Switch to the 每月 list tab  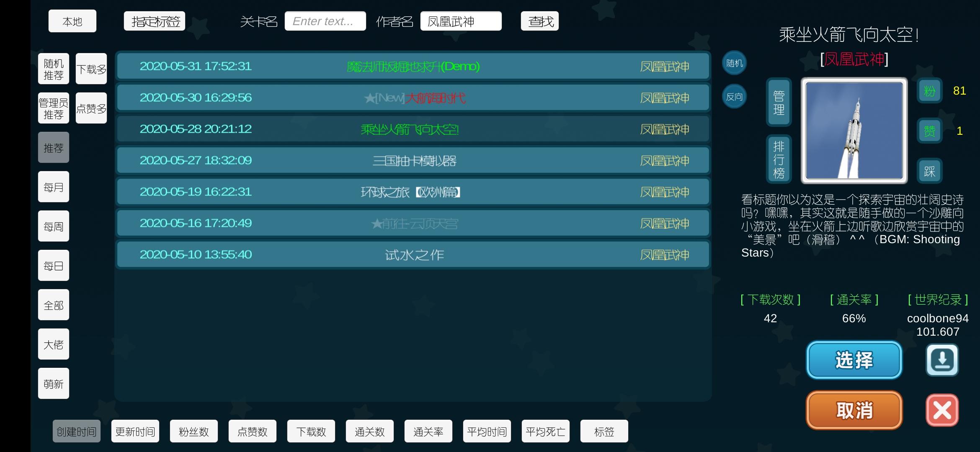54,187
